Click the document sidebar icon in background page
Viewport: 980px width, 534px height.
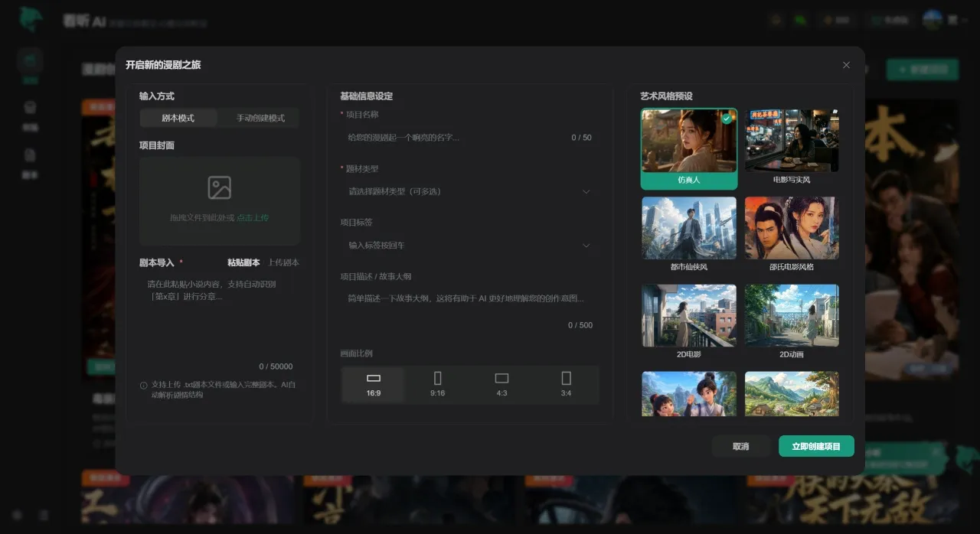(x=30, y=155)
